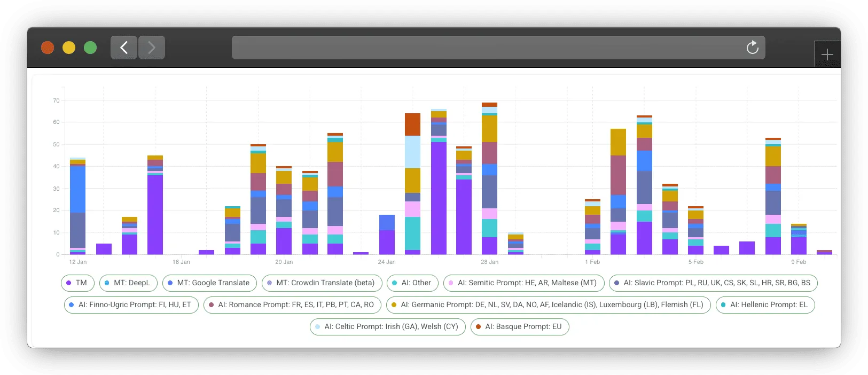Click the browser forward arrow button
This screenshot has width=868, height=375.
(x=152, y=48)
